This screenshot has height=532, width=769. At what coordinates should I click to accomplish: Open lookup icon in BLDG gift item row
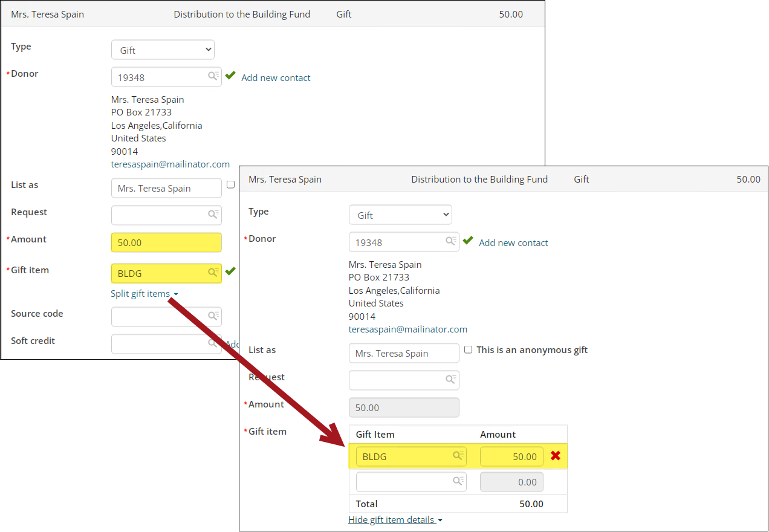pos(459,456)
